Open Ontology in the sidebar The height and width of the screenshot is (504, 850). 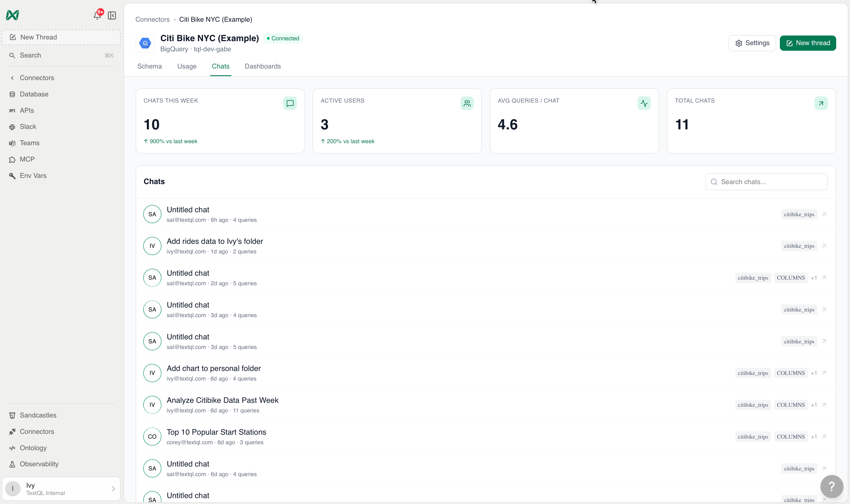pyautogui.click(x=61, y=448)
